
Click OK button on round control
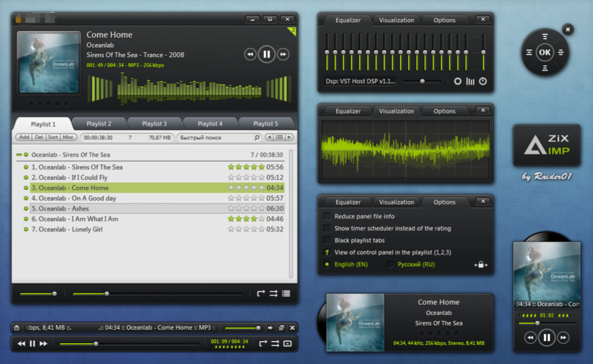pyautogui.click(x=545, y=52)
